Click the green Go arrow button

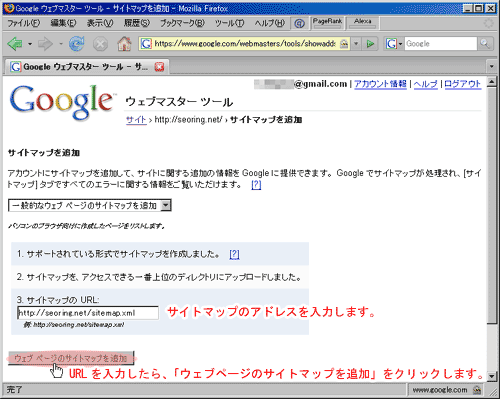(x=370, y=44)
